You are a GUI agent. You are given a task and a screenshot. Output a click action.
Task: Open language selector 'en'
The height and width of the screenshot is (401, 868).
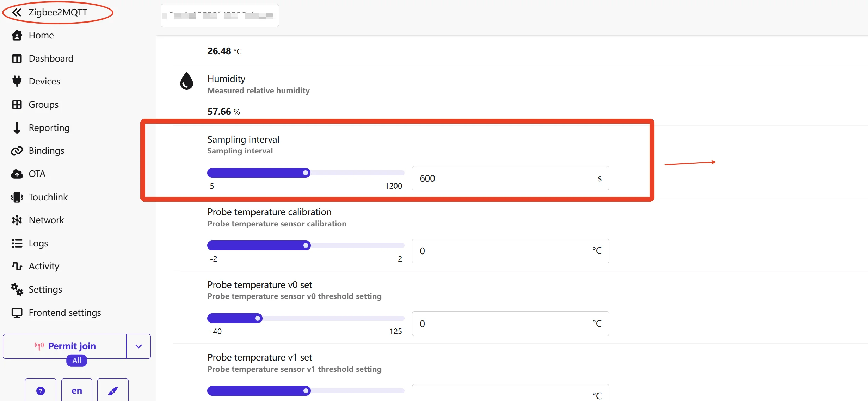tap(77, 390)
